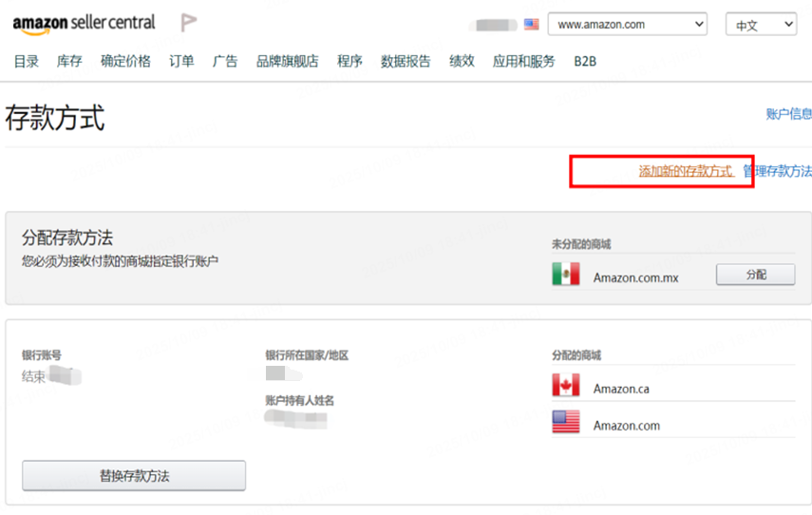Open the 绩效 menu
Screen dimensions: 812x515
462,61
